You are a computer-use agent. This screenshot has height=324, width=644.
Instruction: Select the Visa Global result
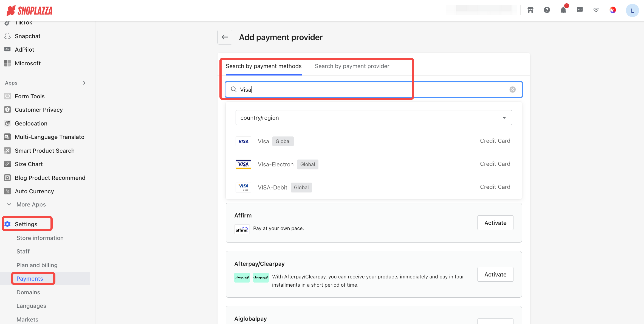[x=374, y=141]
